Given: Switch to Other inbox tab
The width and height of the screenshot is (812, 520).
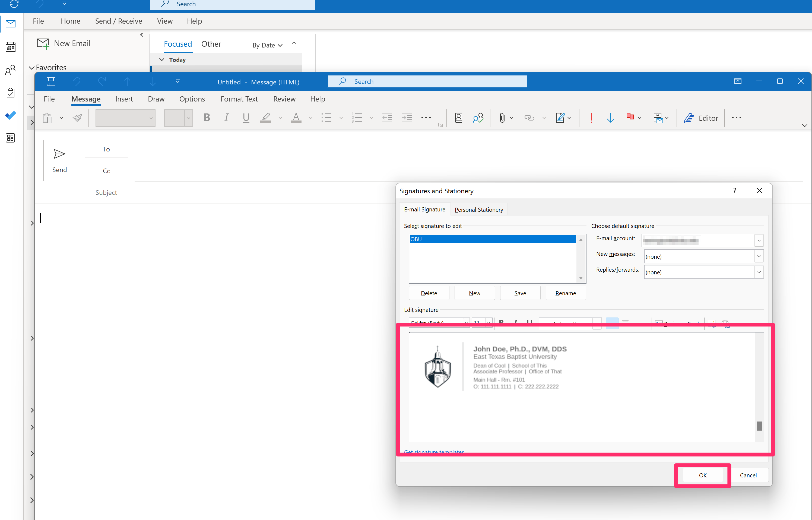Looking at the screenshot, I should tap(211, 44).
